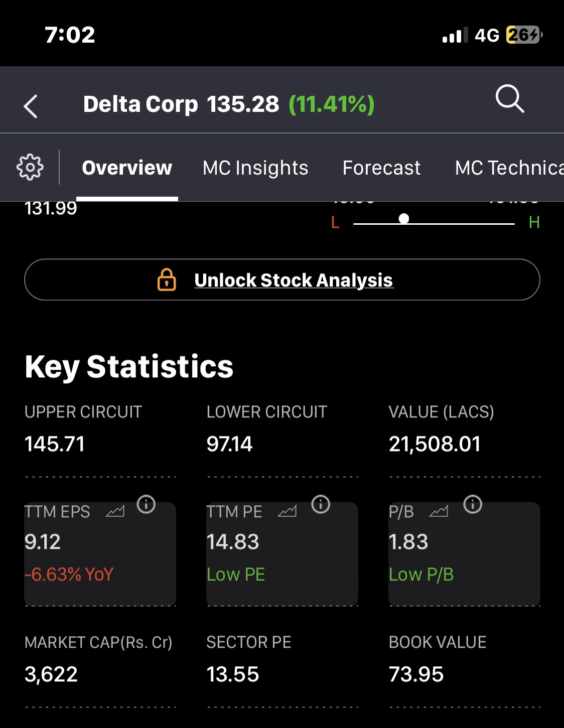Open the search magnifier icon
The height and width of the screenshot is (728, 564).
coord(510,98)
